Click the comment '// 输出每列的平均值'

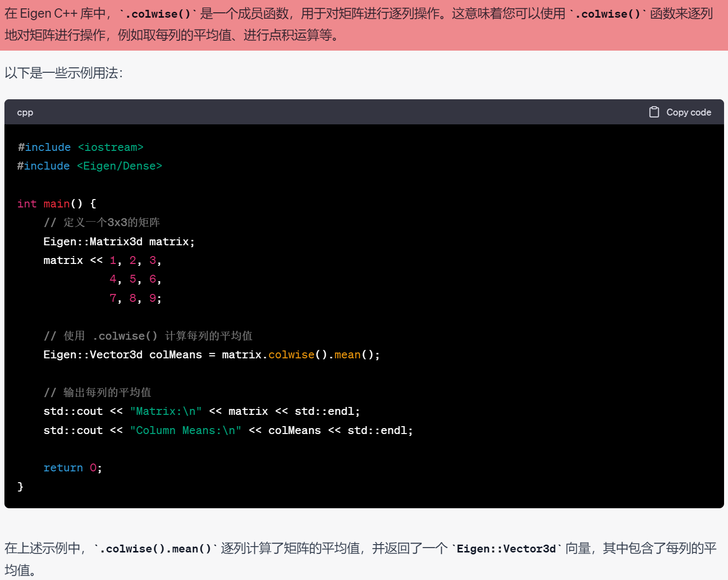coord(97,393)
